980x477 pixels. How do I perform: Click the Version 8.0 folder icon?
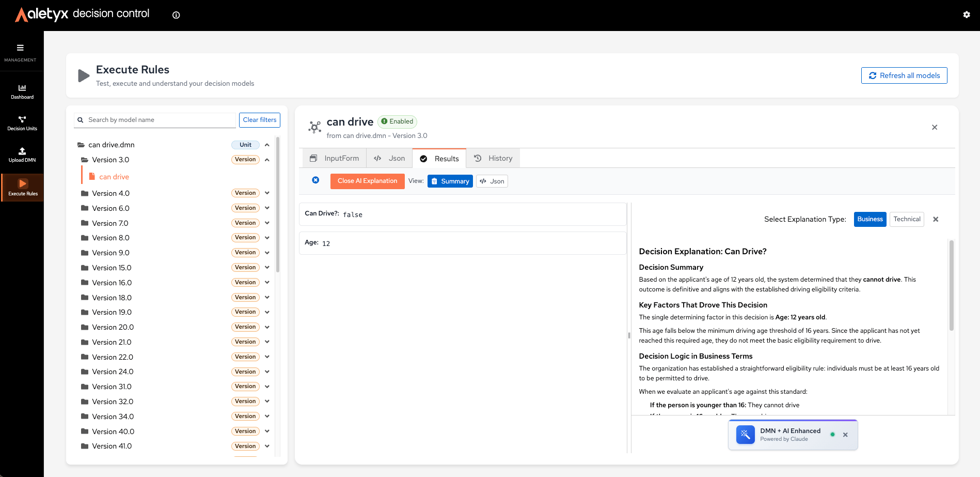pos(85,238)
